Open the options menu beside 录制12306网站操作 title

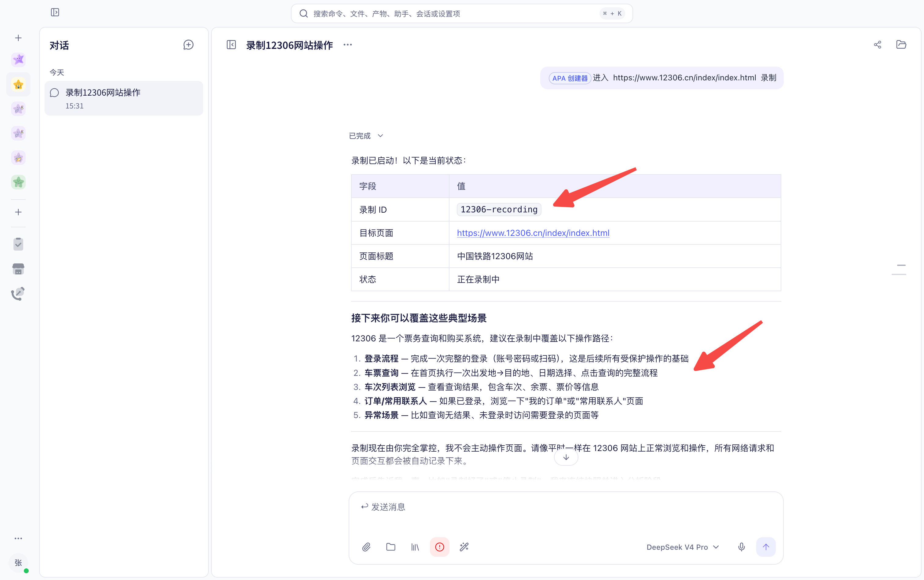[347, 45]
